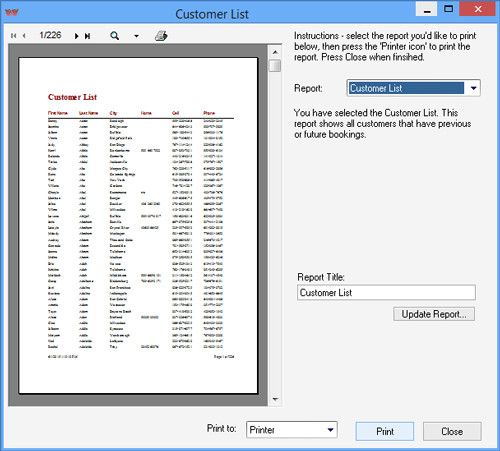This screenshot has height=451, width=500.
Task: Click the printer icon in preview toolbar
Action: click(x=161, y=36)
